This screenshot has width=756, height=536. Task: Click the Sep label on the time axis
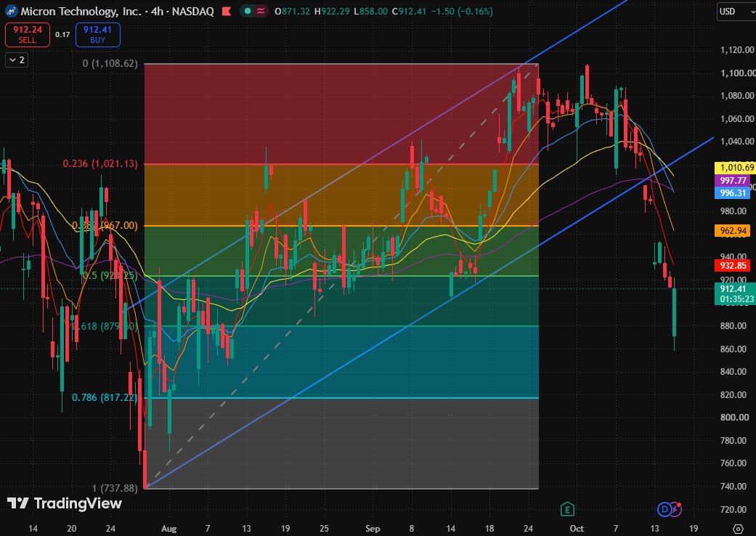pos(373,528)
